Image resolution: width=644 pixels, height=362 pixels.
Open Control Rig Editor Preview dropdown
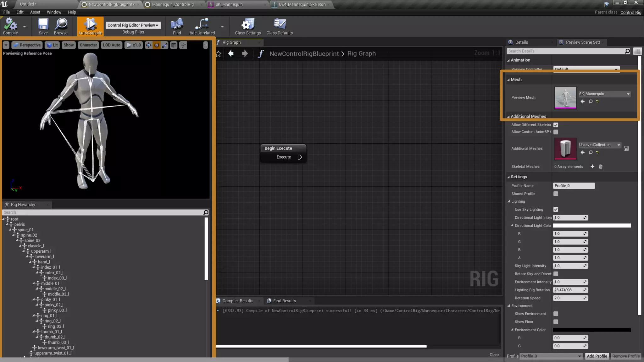pos(133,25)
